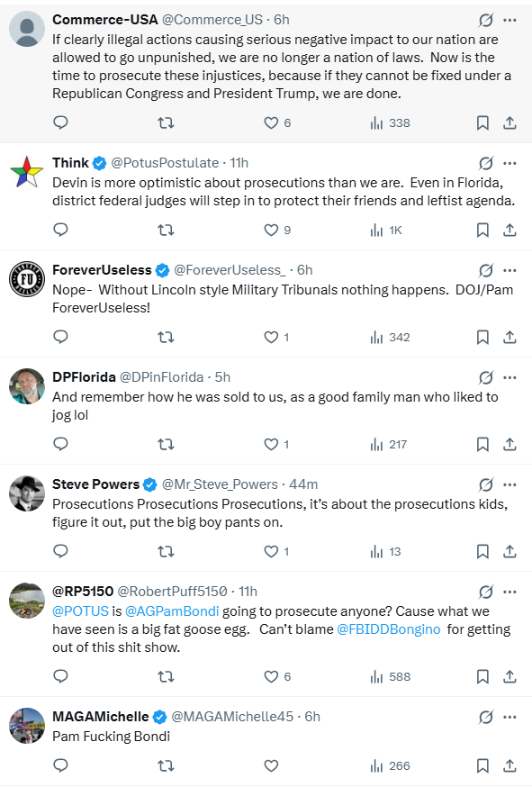Open more options on Commerce-USA's tweet
This screenshot has height=787, width=532.
click(509, 20)
